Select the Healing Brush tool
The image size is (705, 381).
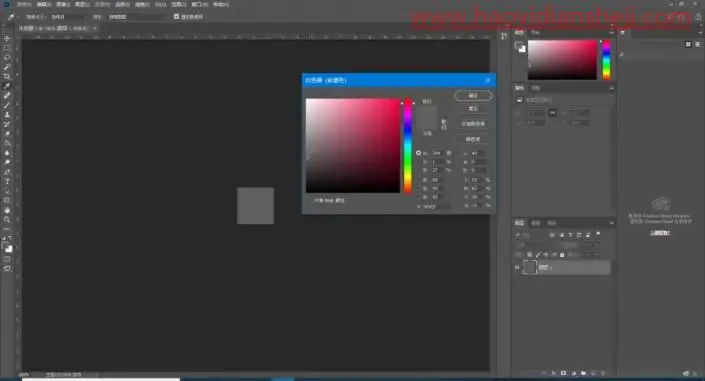click(7, 95)
